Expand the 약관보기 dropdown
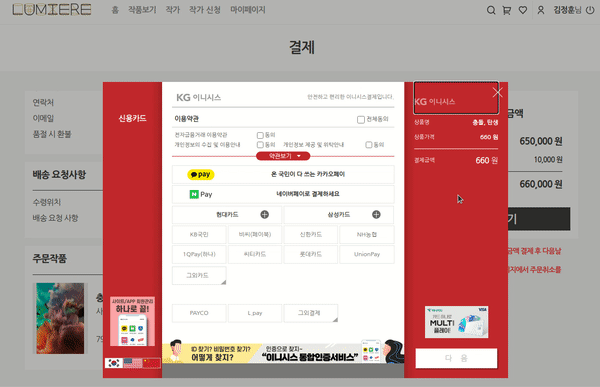The height and width of the screenshot is (387, 600). pyautogui.click(x=283, y=156)
